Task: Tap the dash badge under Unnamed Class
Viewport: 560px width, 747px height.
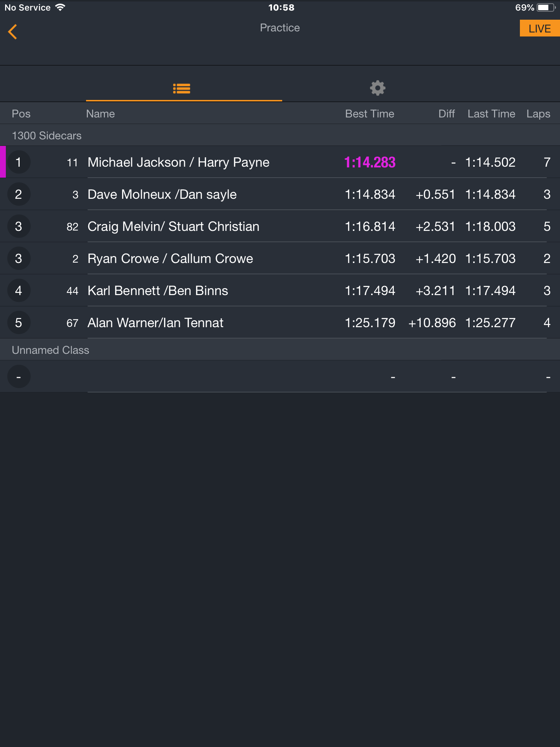Action: [19, 377]
